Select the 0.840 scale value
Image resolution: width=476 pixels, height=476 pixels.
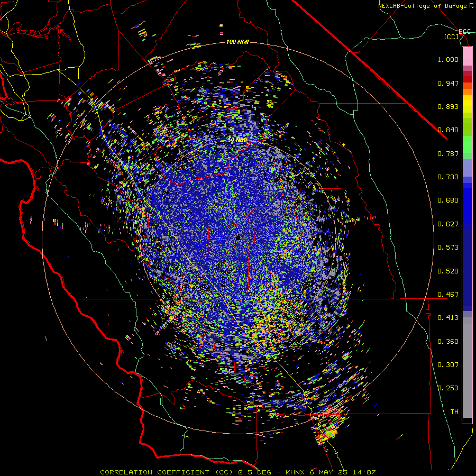click(448, 130)
